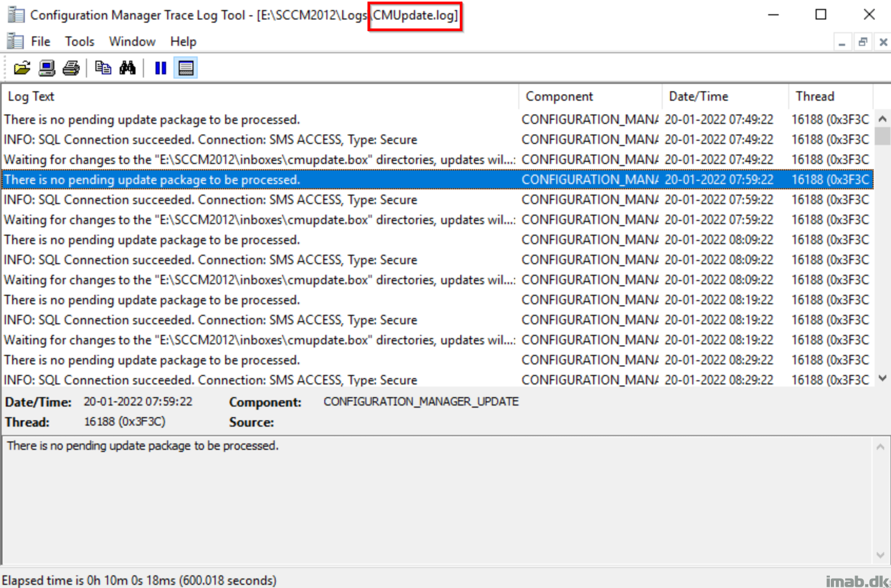Image resolution: width=891 pixels, height=588 pixels.
Task: Select the SQL Connection succeeded row at 07:59:22
Action: point(438,200)
